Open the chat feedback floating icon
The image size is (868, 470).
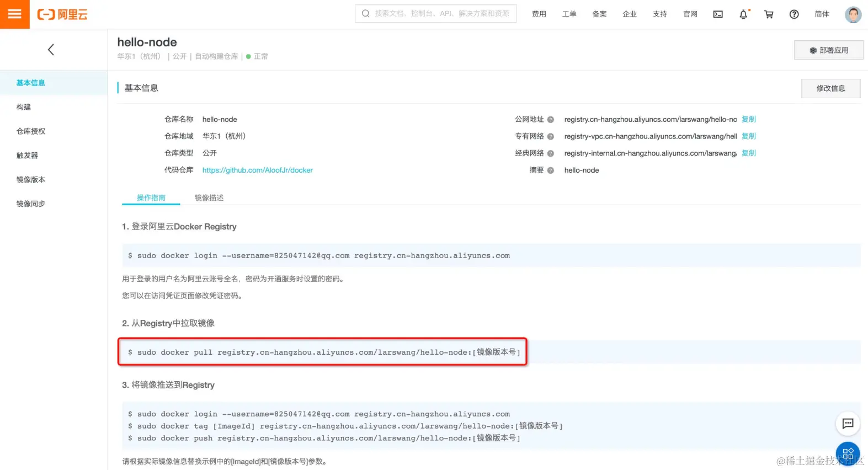[x=848, y=424]
